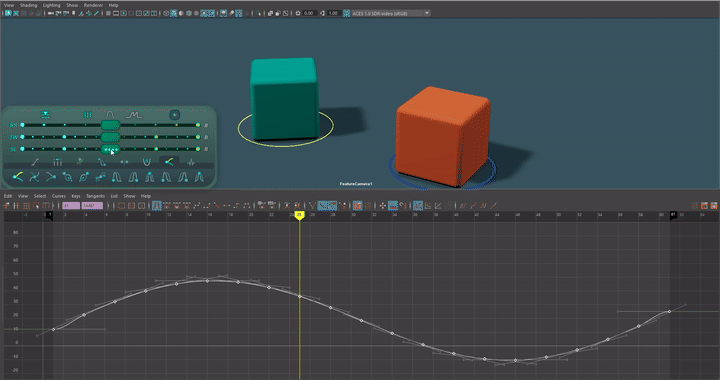Click the bottom slider handle with arrows

click(110, 149)
